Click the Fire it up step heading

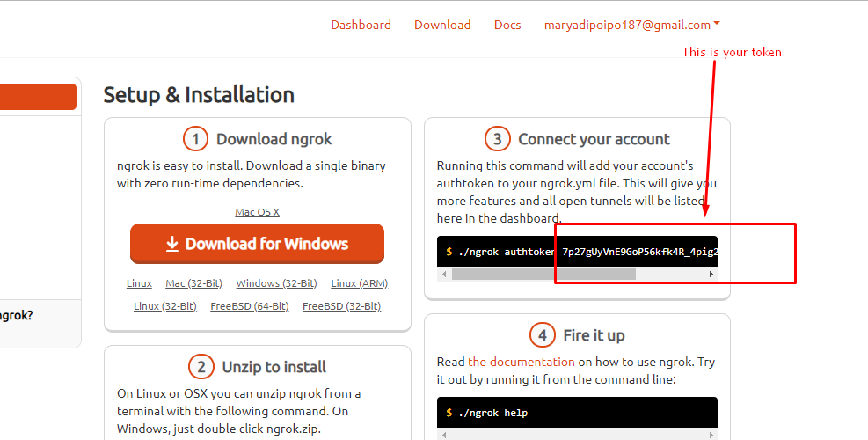pos(594,335)
